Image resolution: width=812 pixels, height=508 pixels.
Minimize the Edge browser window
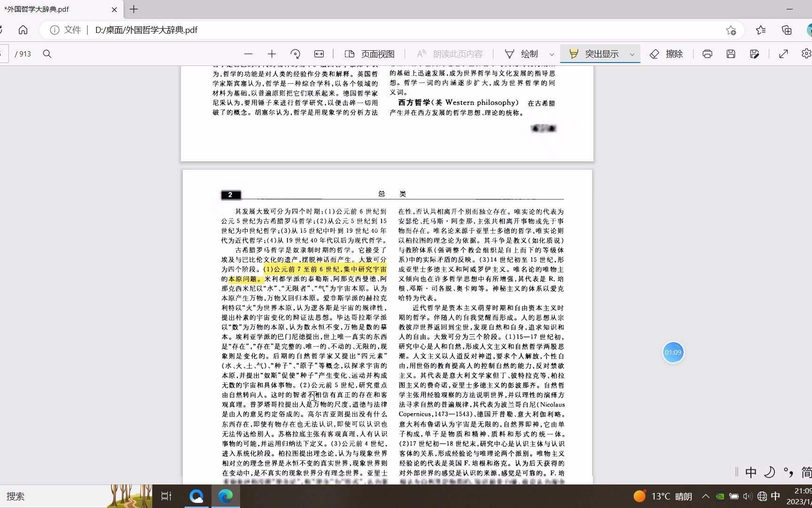(789, 9)
